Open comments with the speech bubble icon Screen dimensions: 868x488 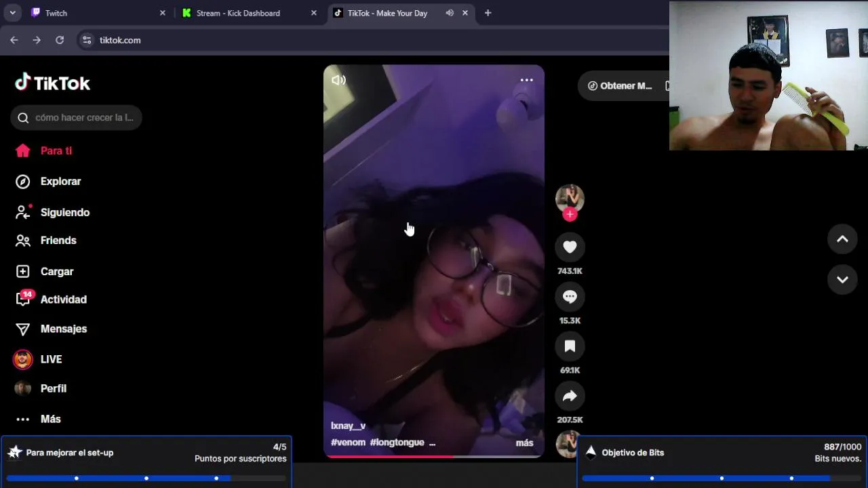coord(570,297)
